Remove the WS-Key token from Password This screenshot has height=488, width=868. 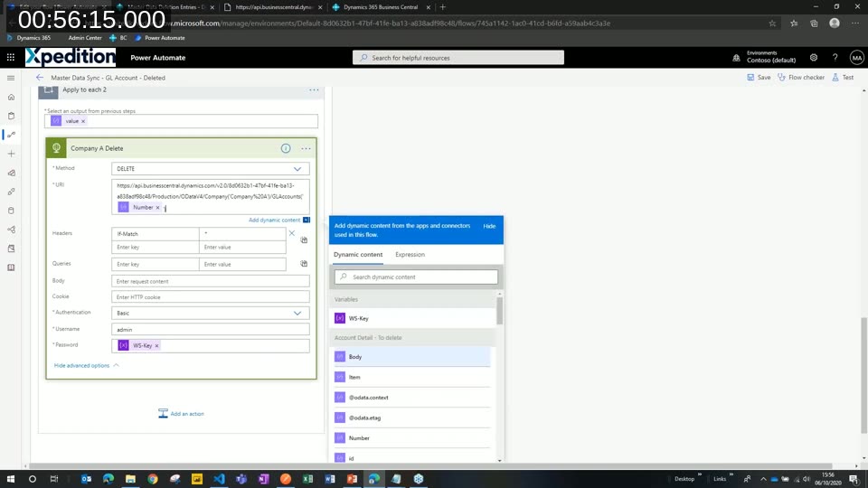(x=156, y=346)
